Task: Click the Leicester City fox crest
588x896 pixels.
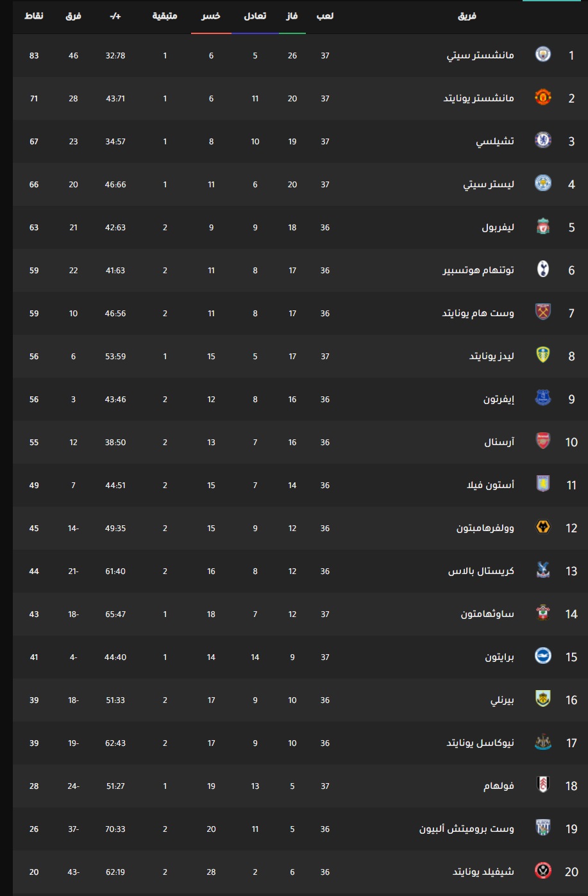Action: (x=543, y=184)
